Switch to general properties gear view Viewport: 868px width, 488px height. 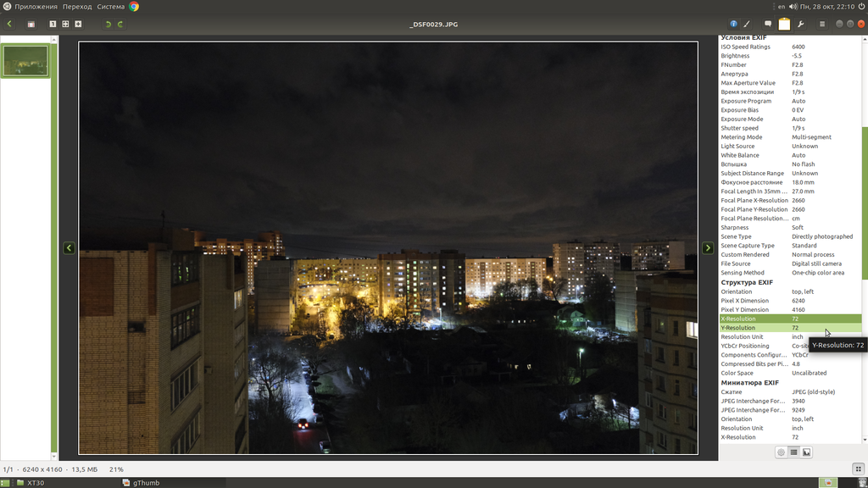pos(781,452)
